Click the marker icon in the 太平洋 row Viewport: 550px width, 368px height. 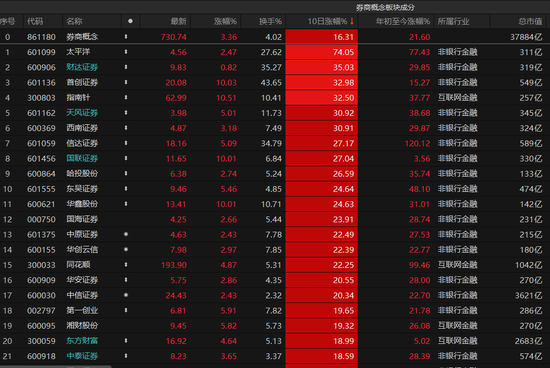pos(126,52)
